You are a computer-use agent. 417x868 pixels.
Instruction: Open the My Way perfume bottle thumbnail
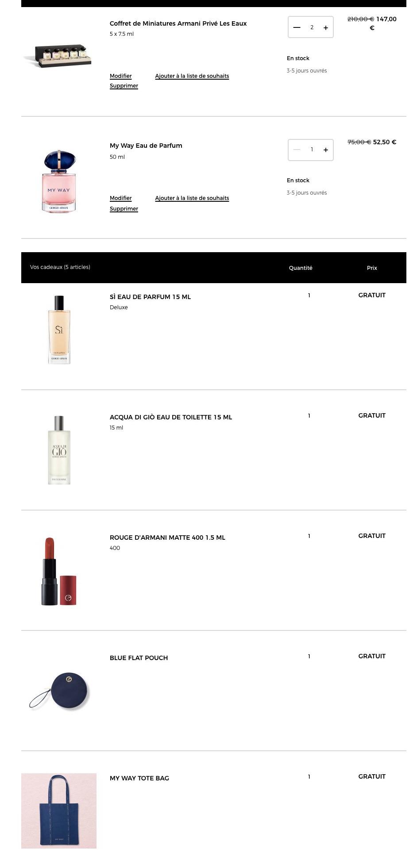tap(59, 181)
